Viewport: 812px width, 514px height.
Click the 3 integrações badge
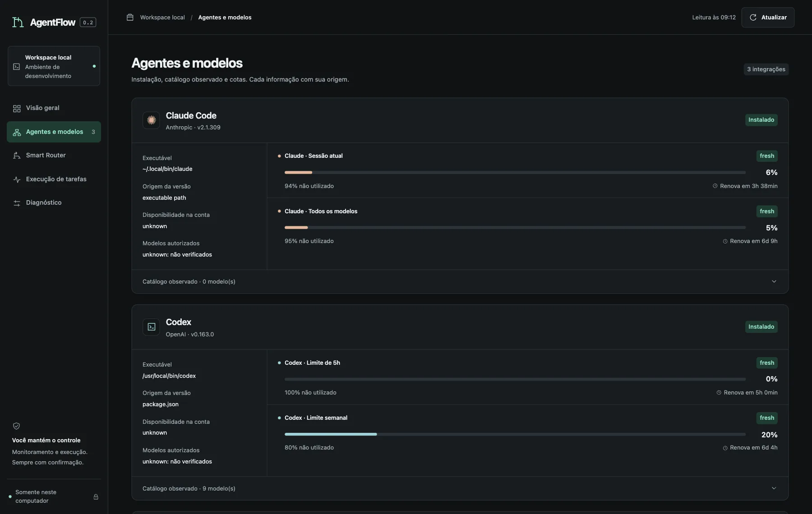coord(766,69)
